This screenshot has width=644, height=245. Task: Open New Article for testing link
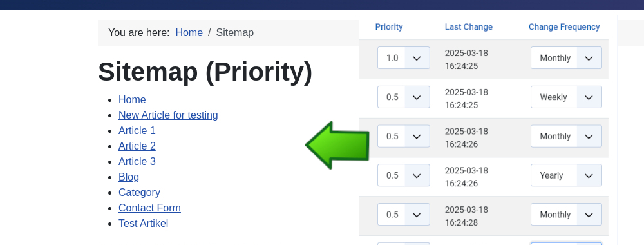coord(168,115)
